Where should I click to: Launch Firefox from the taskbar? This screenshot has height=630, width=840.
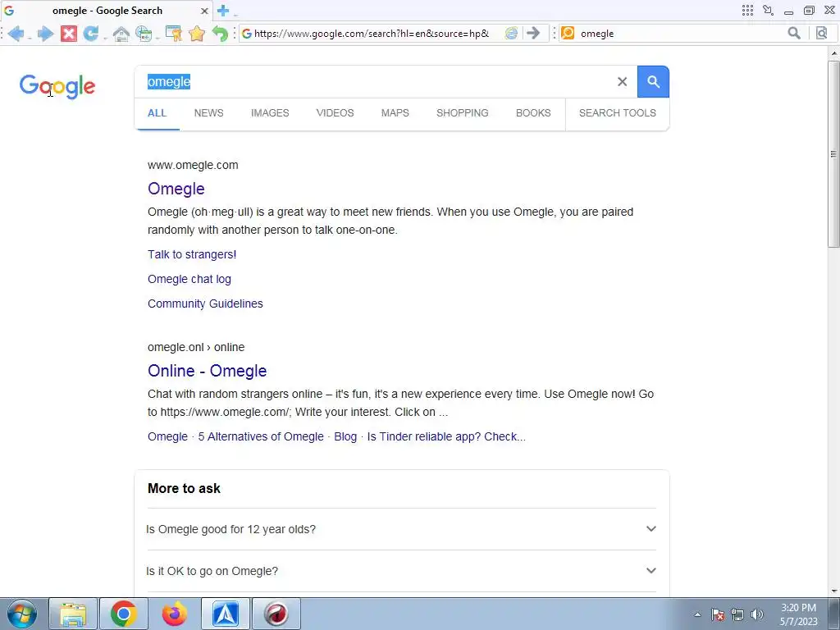(x=175, y=614)
